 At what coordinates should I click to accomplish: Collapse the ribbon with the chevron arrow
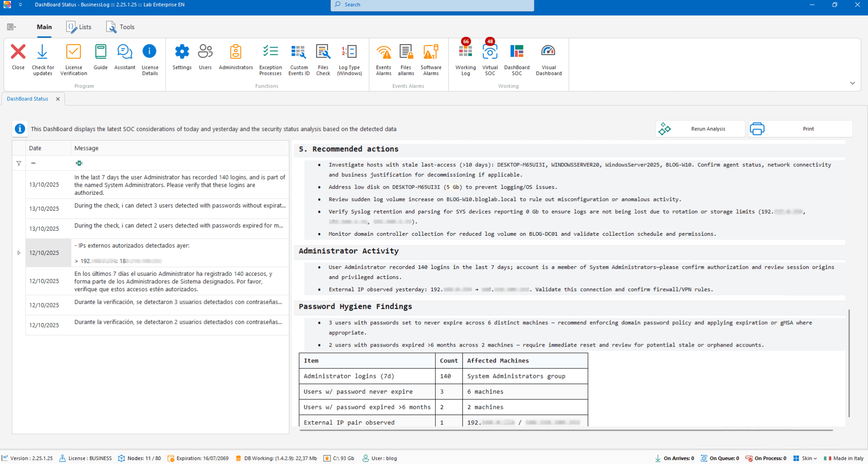pos(852,83)
